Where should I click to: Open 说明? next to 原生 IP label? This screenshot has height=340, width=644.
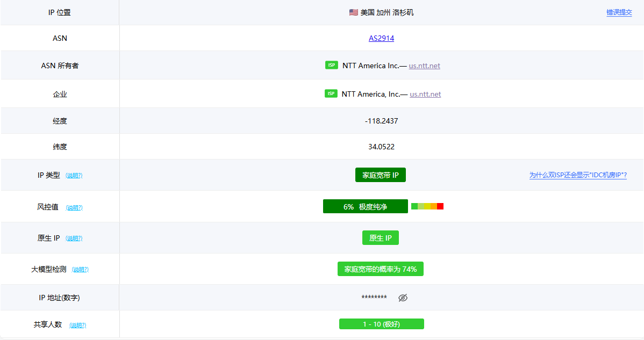tap(74, 238)
